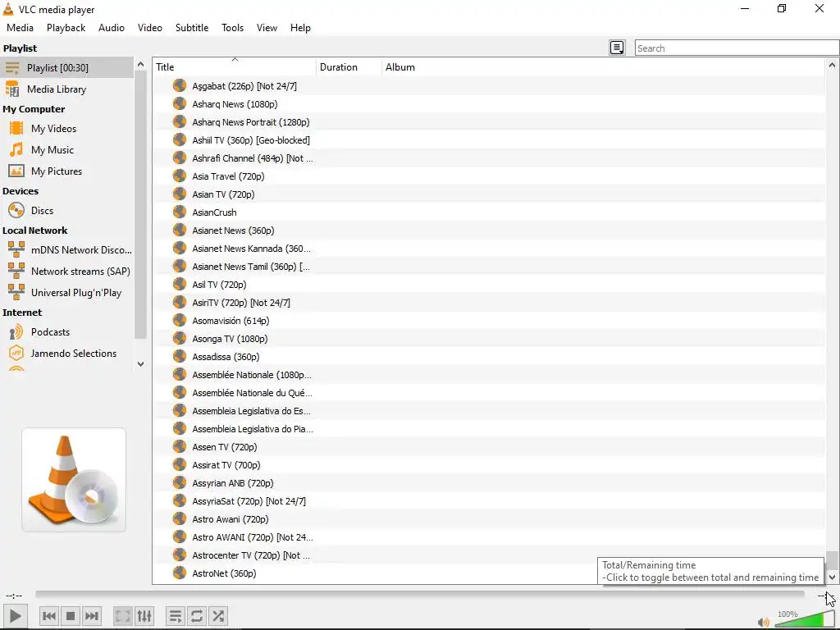840x630 pixels.
Task: Open the Playback menu
Action: pos(66,28)
